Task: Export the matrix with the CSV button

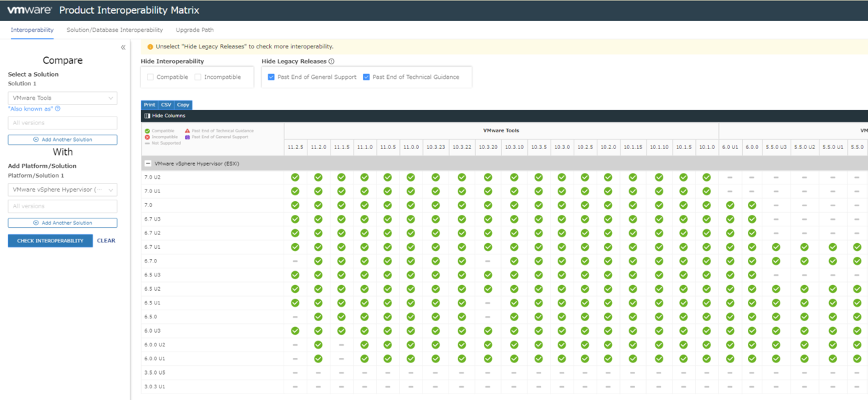Action: [x=166, y=105]
